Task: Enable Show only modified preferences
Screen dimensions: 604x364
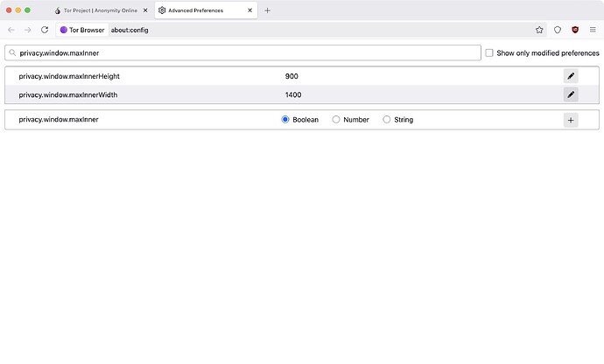Action: (489, 52)
